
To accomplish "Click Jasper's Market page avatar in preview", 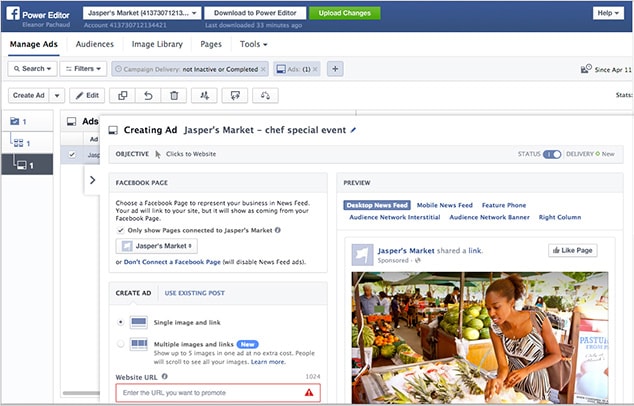I will click(x=362, y=255).
